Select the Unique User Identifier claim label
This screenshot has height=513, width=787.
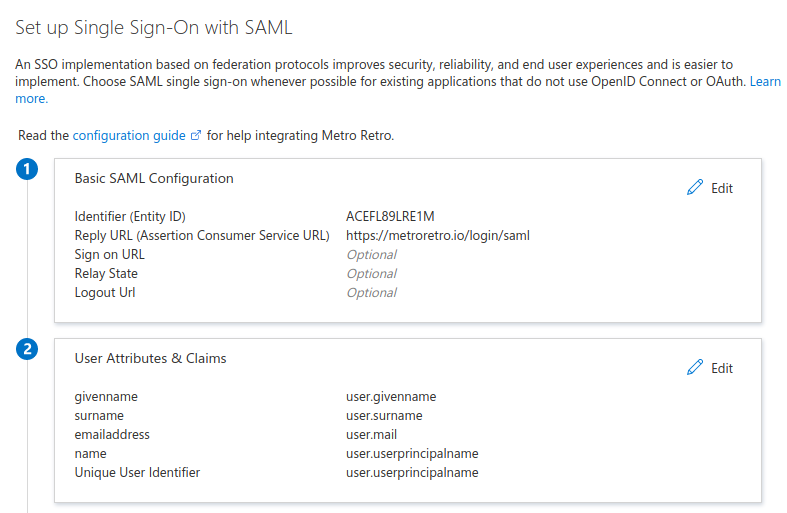click(137, 473)
